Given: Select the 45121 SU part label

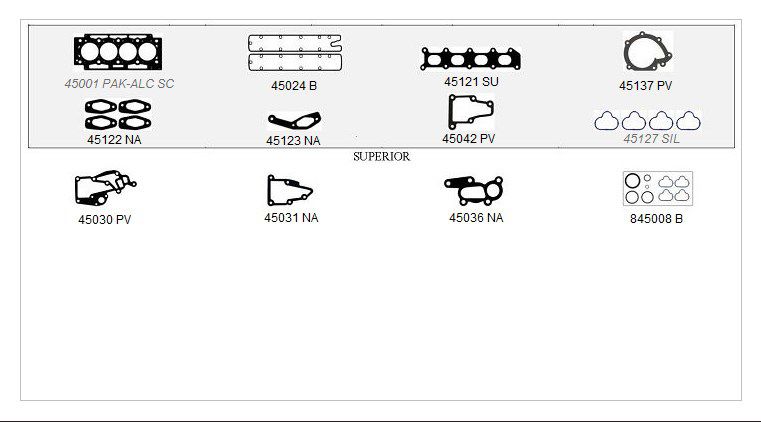Looking at the screenshot, I should tap(471, 81).
